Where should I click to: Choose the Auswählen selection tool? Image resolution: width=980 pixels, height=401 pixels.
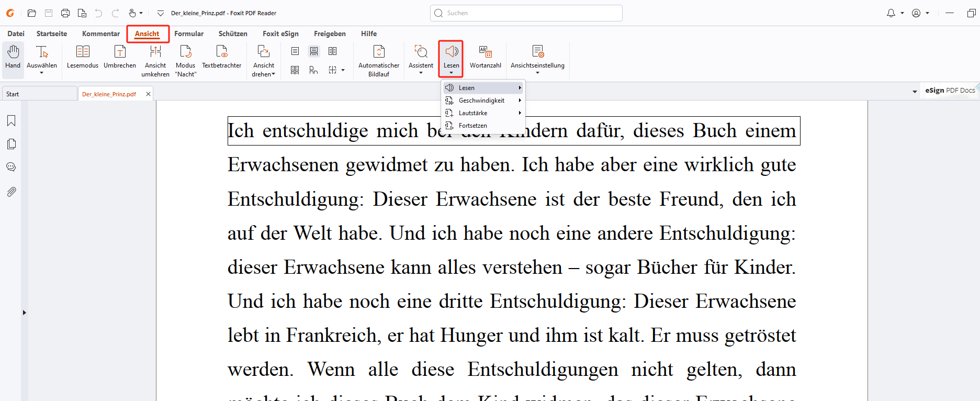42,59
